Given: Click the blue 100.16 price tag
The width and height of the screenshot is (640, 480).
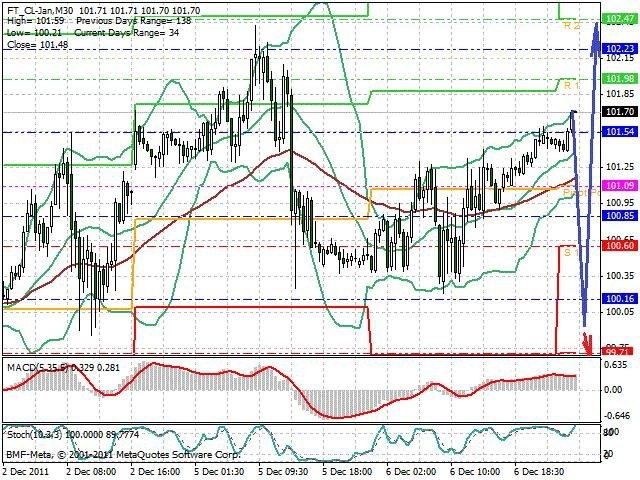Looking at the screenshot, I should pos(620,299).
